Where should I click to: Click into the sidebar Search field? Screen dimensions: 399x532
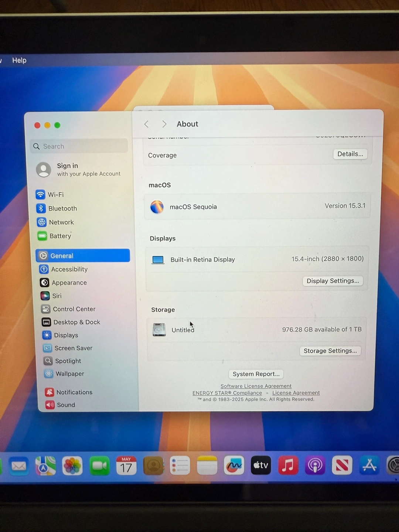79,146
